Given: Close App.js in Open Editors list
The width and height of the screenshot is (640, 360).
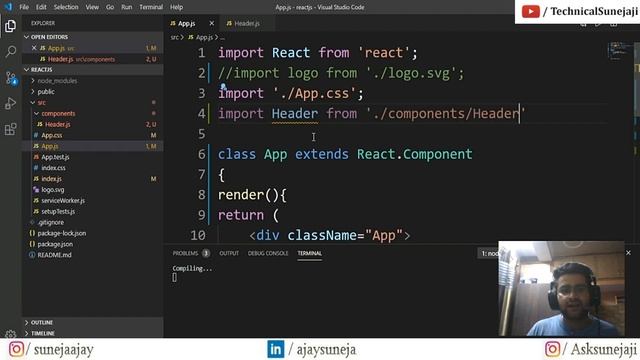Looking at the screenshot, I should (34, 48).
